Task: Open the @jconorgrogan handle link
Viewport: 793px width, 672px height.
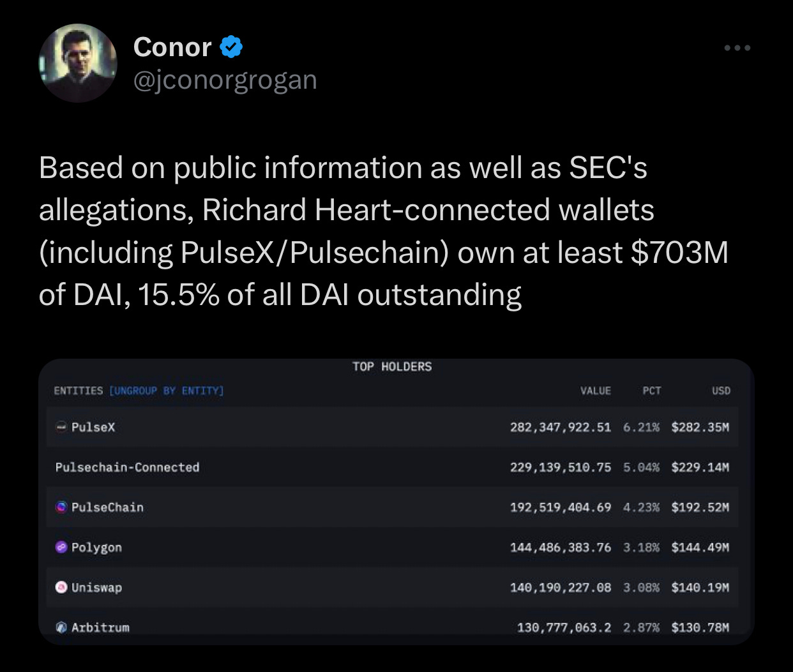Action: (x=225, y=80)
